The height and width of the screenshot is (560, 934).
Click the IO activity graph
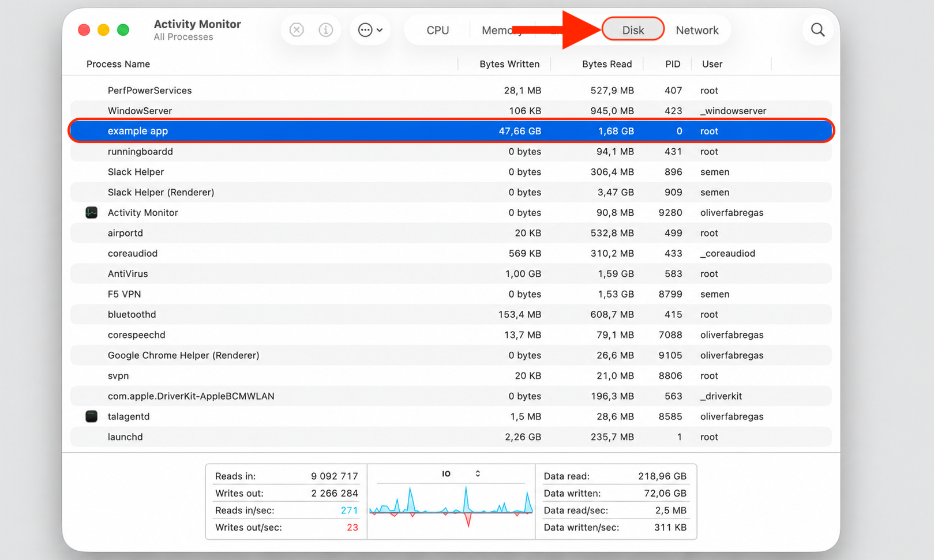[451, 506]
